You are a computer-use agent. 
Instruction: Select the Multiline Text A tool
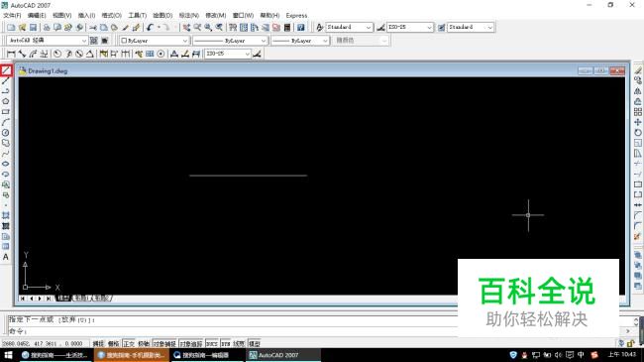tap(5, 257)
